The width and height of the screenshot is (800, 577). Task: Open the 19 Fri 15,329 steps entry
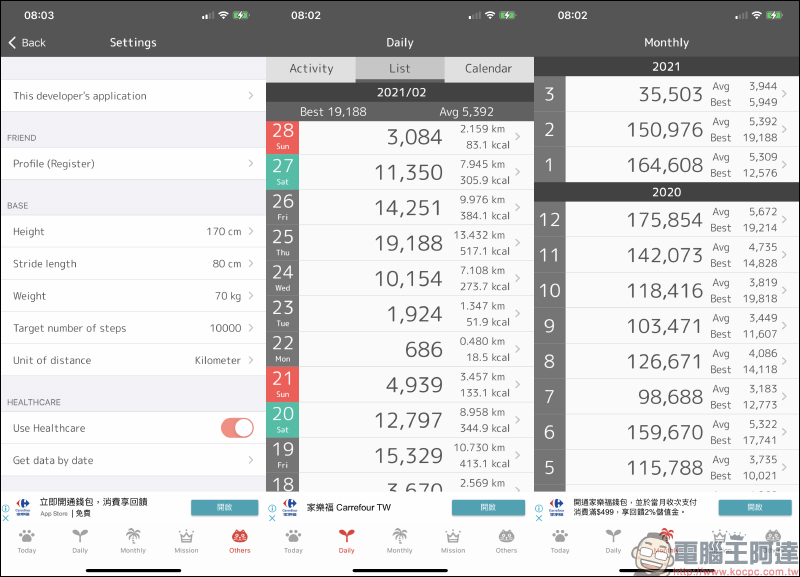click(400, 455)
